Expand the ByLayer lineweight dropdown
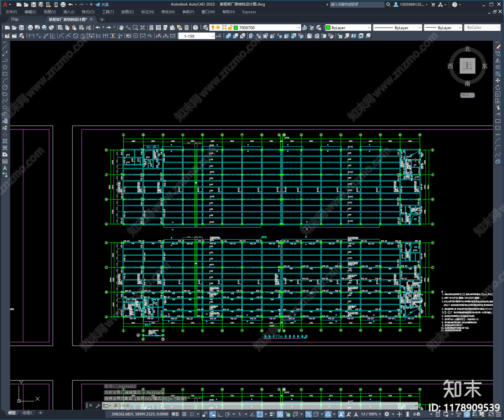 pos(443,28)
